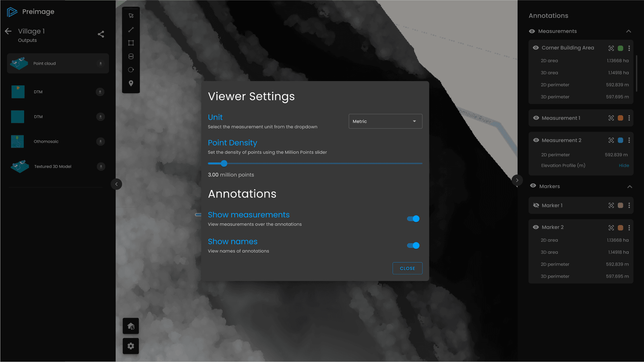Select the line measurement tool
644x362 pixels.
[x=131, y=30]
